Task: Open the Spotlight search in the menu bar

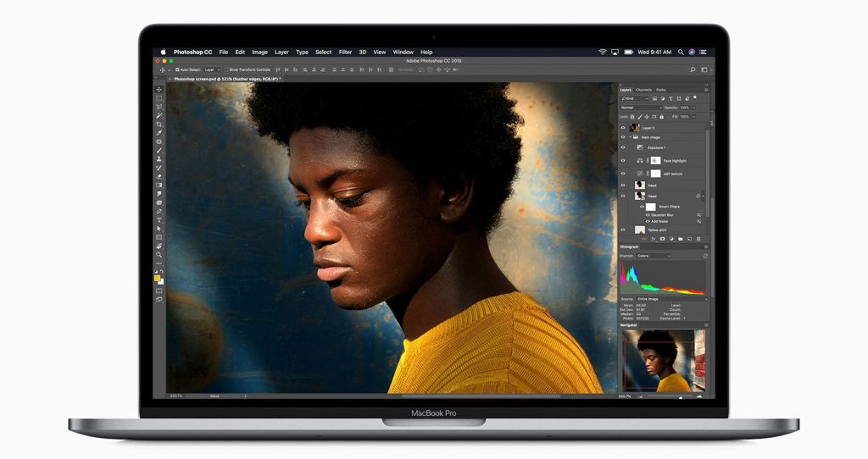Action: coord(680,52)
